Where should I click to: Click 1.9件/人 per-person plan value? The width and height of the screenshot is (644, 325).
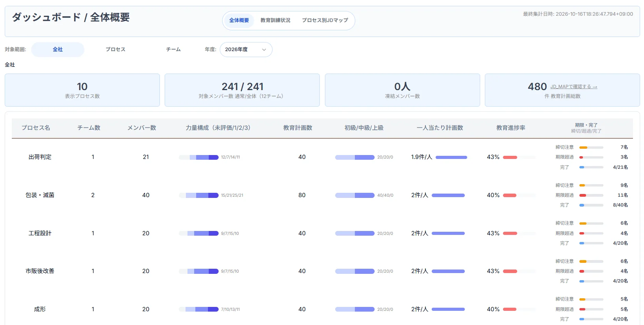click(x=421, y=157)
